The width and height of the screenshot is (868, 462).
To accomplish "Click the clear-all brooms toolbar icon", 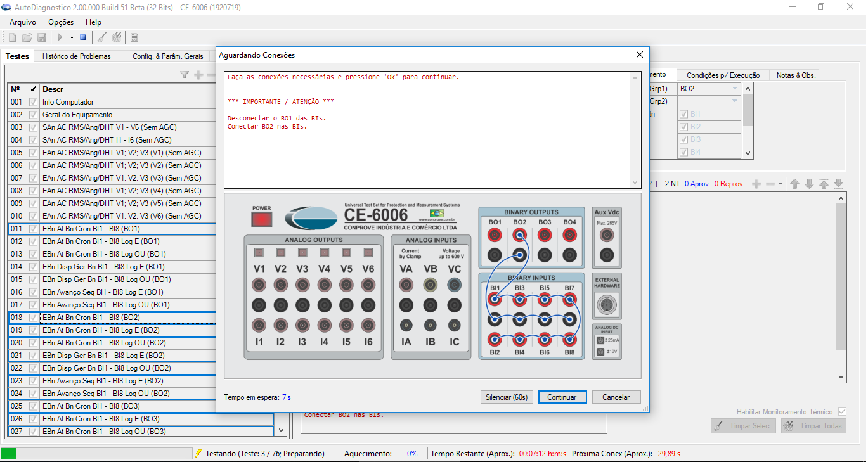I will tap(117, 37).
